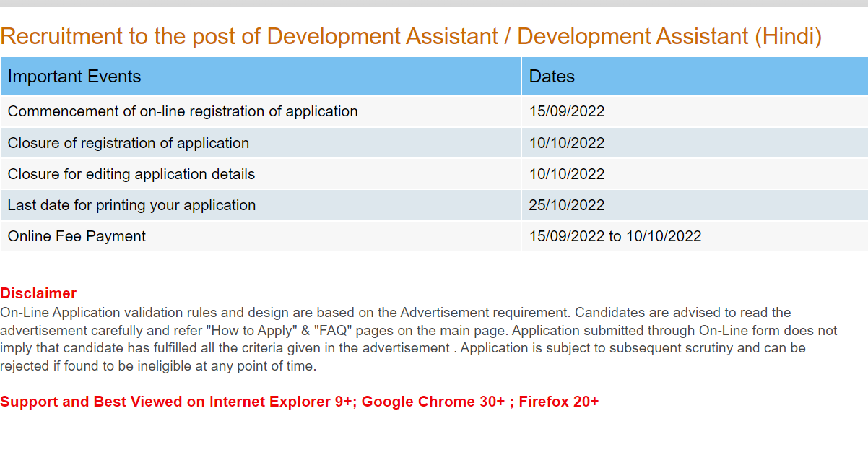Screen dimensions: 868x476
Task: Click 10/10/2022 date in editing closure row
Action: pos(567,174)
